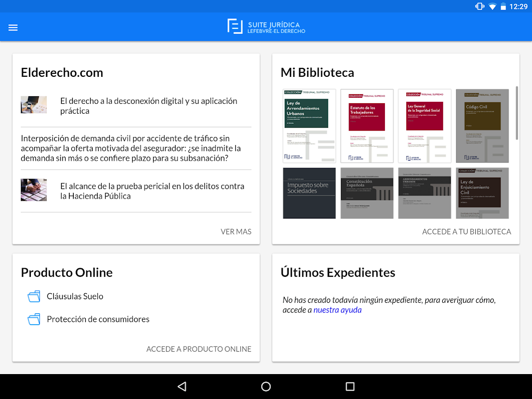The width and height of the screenshot is (532, 399).
Task: Click the Mi Biblioteca heading
Action: pyautogui.click(x=317, y=73)
